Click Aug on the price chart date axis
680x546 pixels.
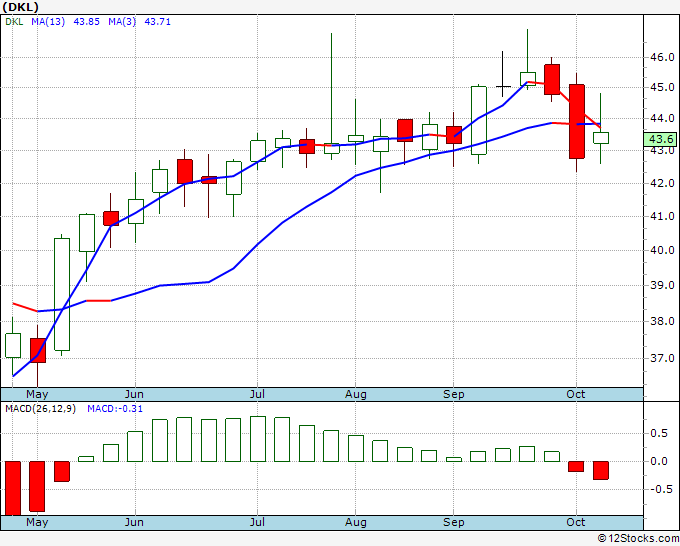[x=356, y=394]
